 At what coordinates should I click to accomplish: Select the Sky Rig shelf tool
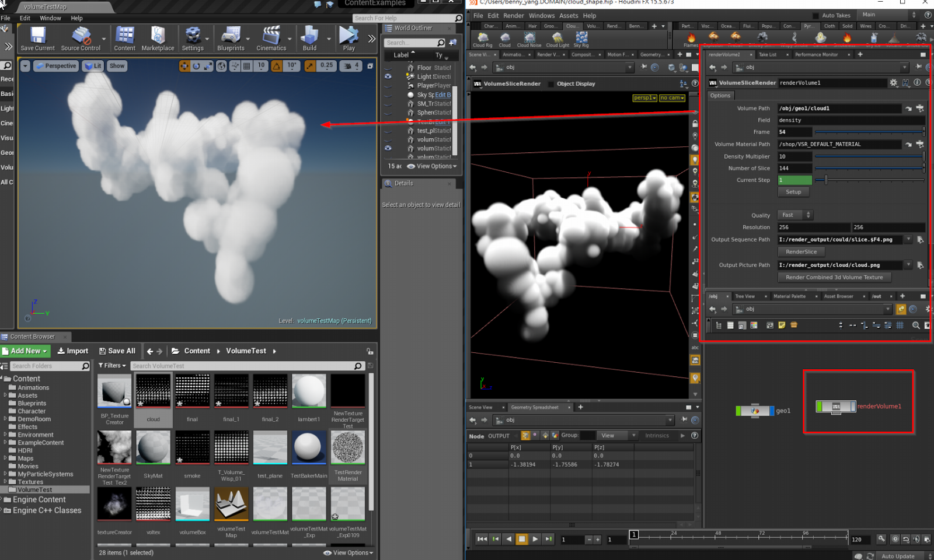581,39
